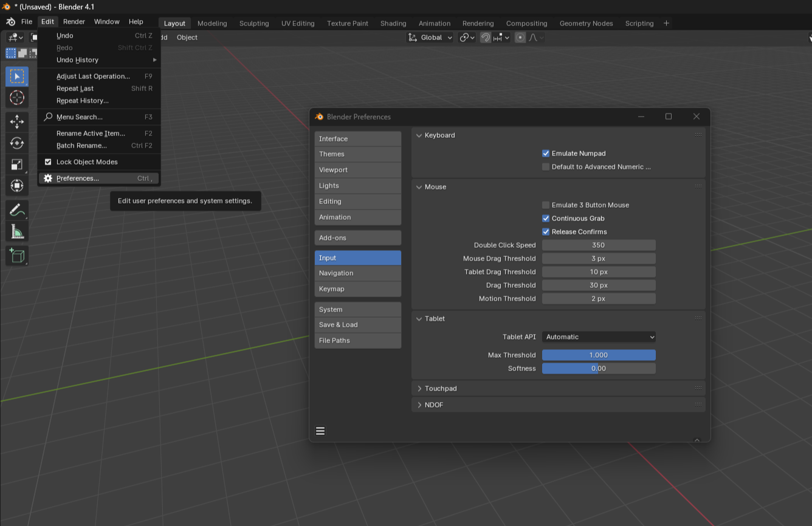Uncheck Continuous Grab
This screenshot has height=526, width=812.
point(546,219)
